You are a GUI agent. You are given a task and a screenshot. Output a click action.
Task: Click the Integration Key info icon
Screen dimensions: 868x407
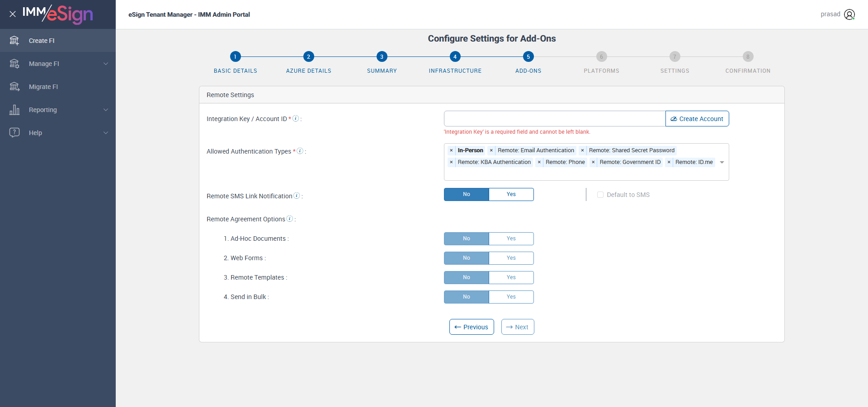point(296,118)
